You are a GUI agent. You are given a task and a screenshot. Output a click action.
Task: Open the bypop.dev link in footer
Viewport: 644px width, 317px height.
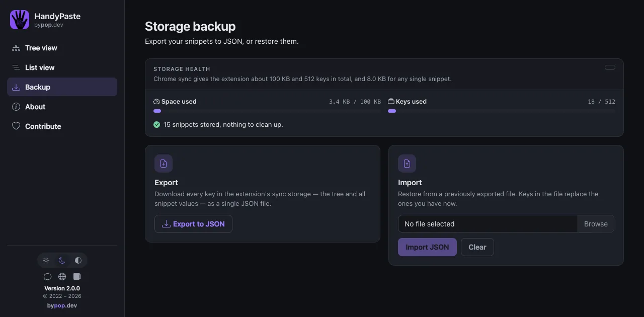click(62, 305)
